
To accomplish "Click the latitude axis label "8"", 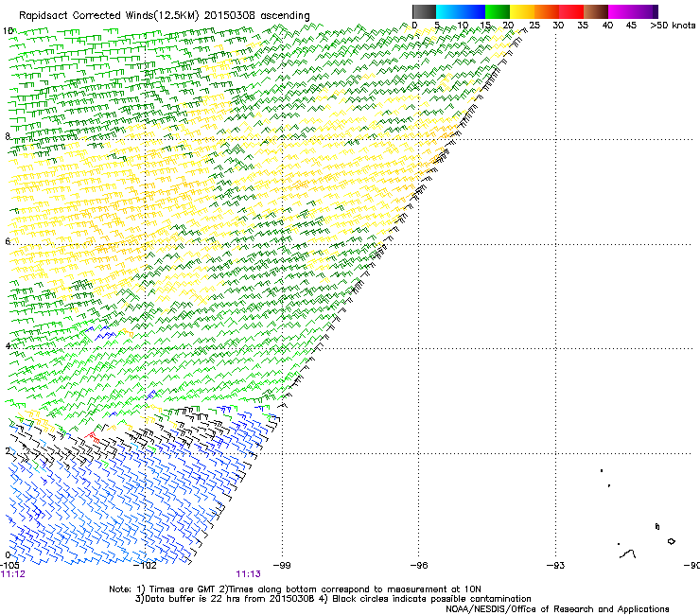I will (x=8, y=136).
